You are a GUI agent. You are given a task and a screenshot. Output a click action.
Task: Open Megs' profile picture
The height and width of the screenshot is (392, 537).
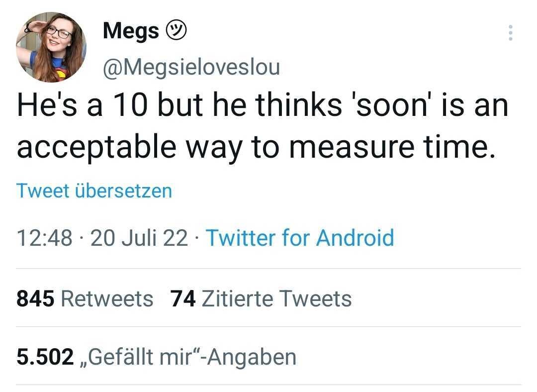(51, 47)
